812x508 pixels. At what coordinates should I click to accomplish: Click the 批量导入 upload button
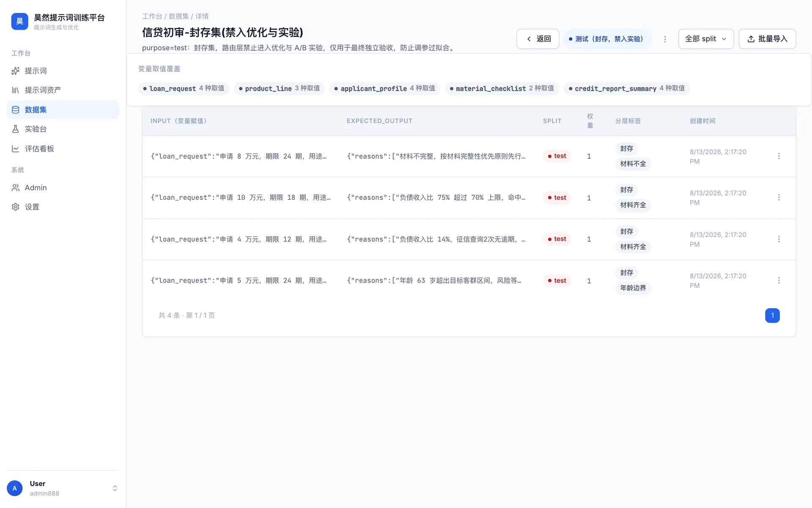pyautogui.click(x=767, y=39)
